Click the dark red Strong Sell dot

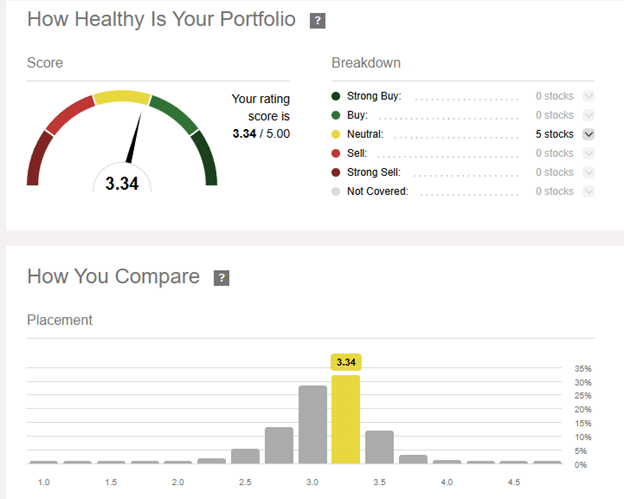(x=337, y=172)
